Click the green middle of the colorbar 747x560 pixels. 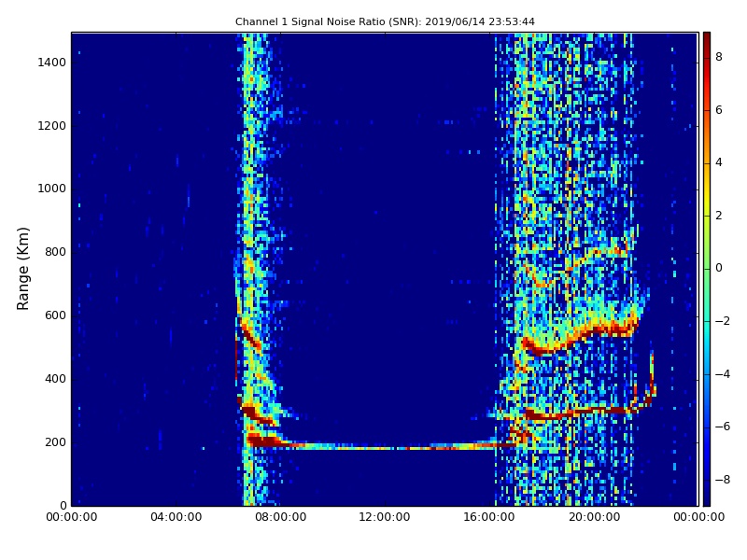click(707, 269)
